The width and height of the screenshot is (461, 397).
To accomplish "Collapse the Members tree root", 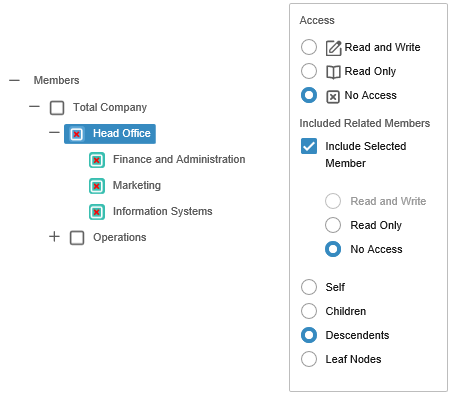I will point(14,80).
